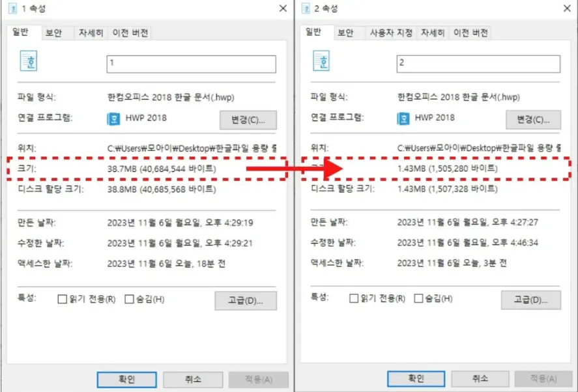Click the HWP document icon in file 2 properties
The height and width of the screenshot is (392, 578).
(321, 61)
